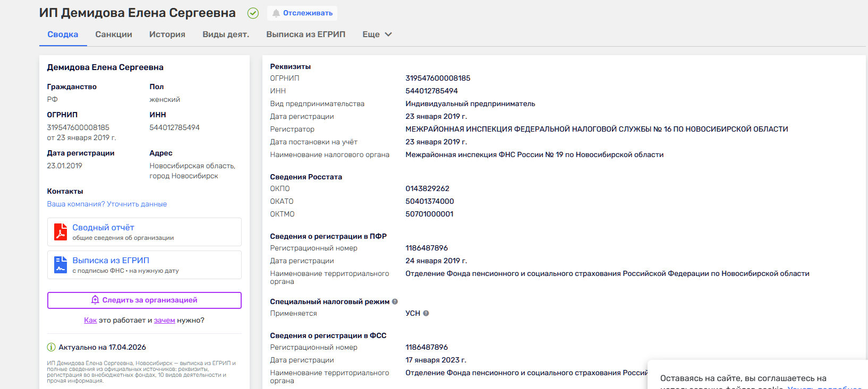Open the Выписка из ЕГРИП tab
The height and width of the screenshot is (389, 868).
point(305,34)
